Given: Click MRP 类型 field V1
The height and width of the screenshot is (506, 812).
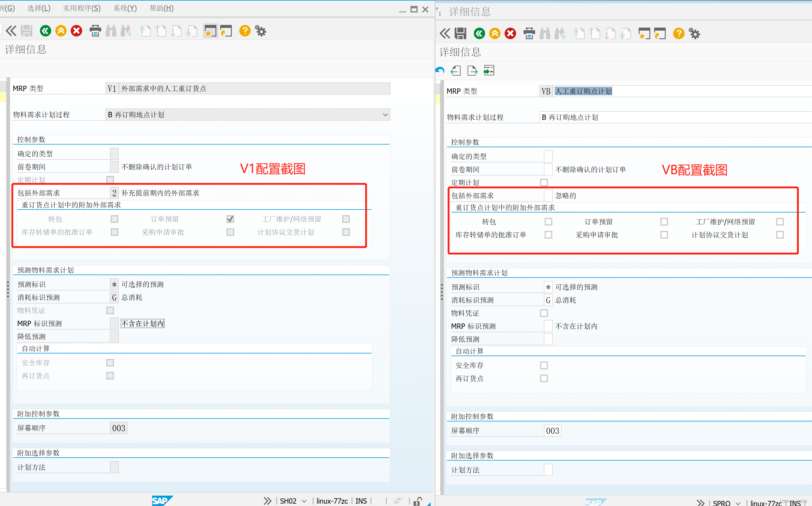Looking at the screenshot, I should coord(112,88).
